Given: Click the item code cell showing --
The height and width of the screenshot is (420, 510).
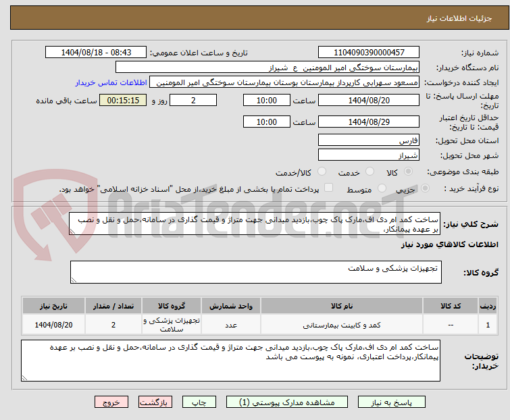Looking at the screenshot, I should pos(451,325).
